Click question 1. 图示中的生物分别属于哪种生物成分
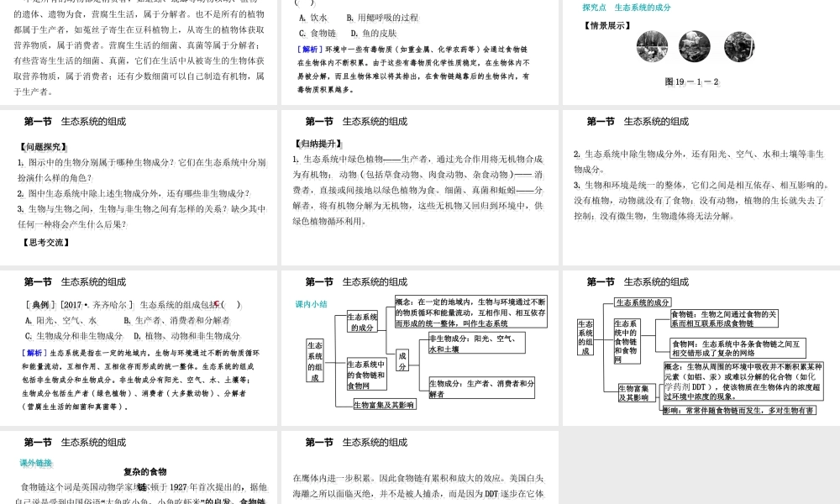Image resolution: width=840 pixels, height=504 pixels. coord(141,170)
